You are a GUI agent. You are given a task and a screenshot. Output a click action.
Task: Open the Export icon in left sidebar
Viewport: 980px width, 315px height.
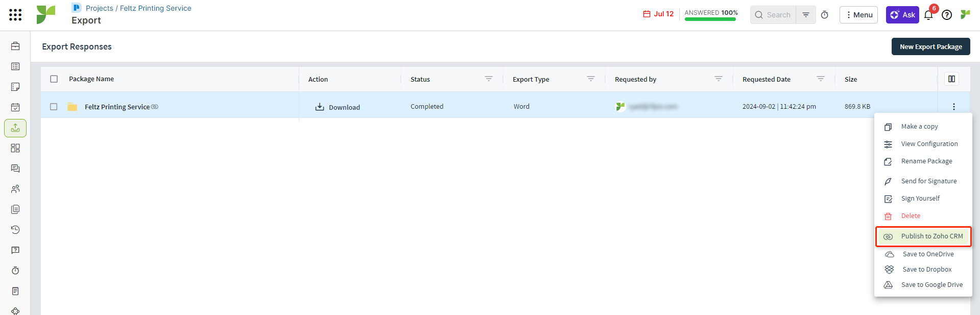(x=15, y=128)
